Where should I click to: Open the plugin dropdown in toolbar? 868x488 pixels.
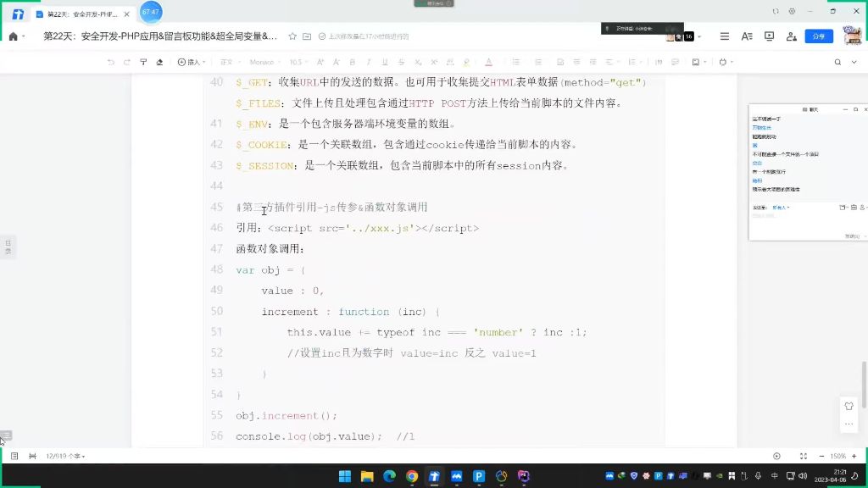(726, 62)
